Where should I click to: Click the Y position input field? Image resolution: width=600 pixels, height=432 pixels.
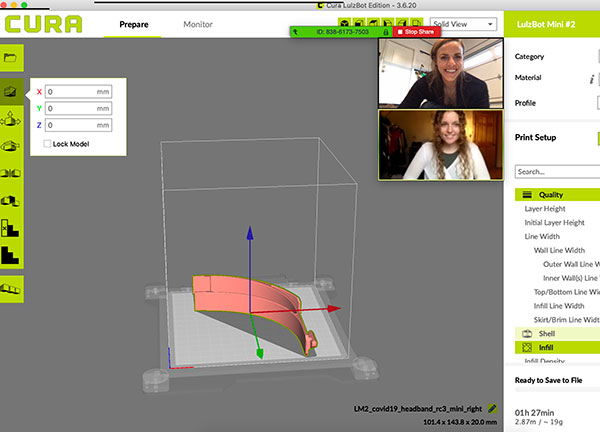coord(78,109)
